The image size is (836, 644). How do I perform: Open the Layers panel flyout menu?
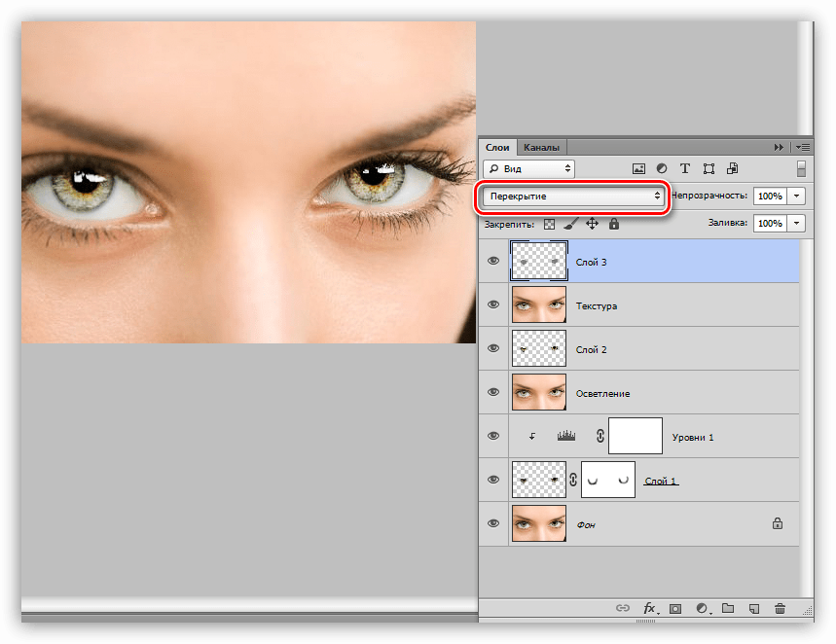click(803, 147)
